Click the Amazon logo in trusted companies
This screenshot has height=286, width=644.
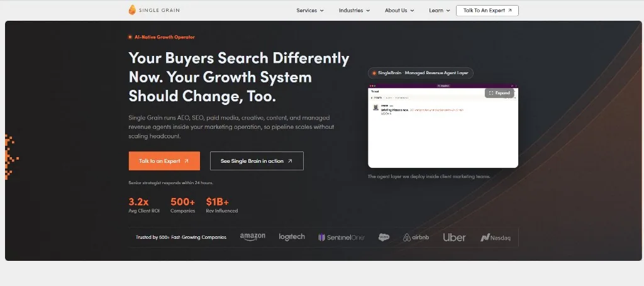tap(253, 237)
